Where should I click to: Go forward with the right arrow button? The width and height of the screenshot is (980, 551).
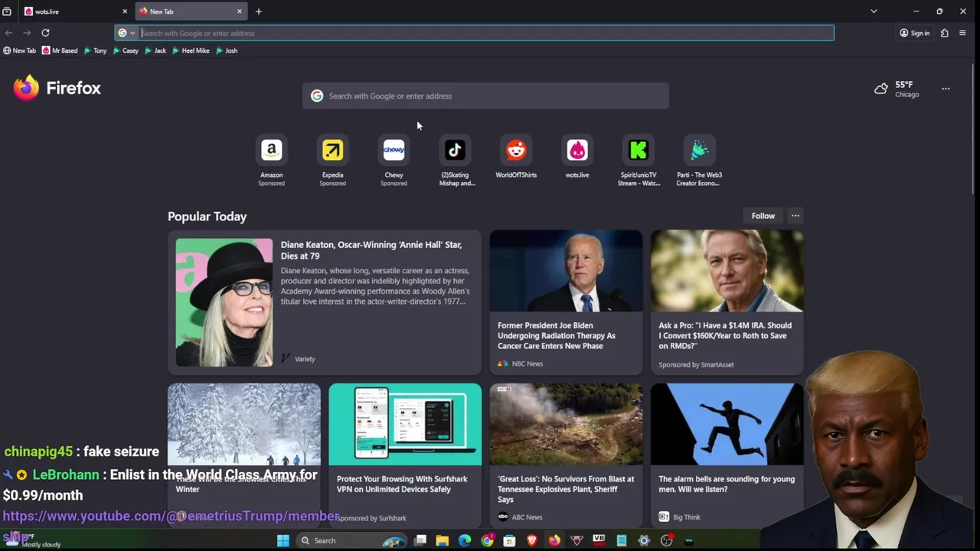coord(27,33)
